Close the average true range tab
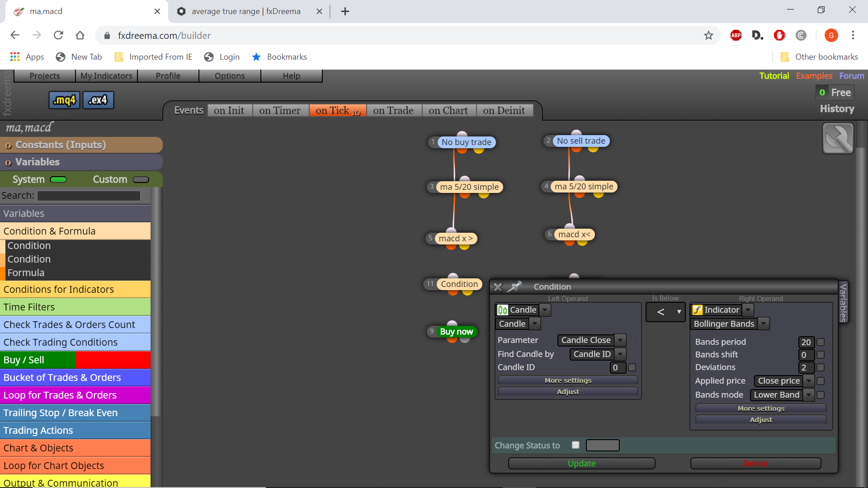The height and width of the screenshot is (488, 868). click(319, 11)
